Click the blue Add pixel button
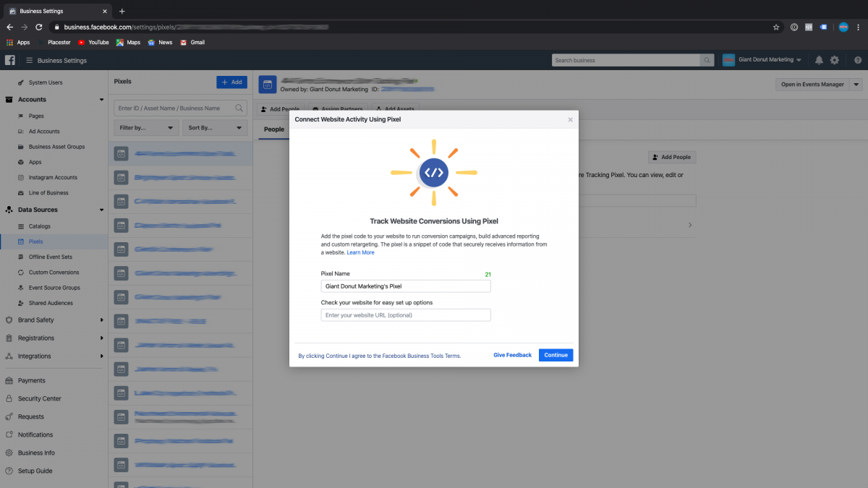 (231, 82)
